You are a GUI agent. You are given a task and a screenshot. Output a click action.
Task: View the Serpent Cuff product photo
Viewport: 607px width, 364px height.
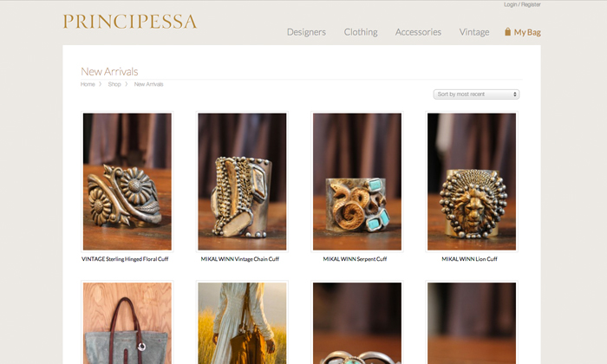click(x=357, y=181)
